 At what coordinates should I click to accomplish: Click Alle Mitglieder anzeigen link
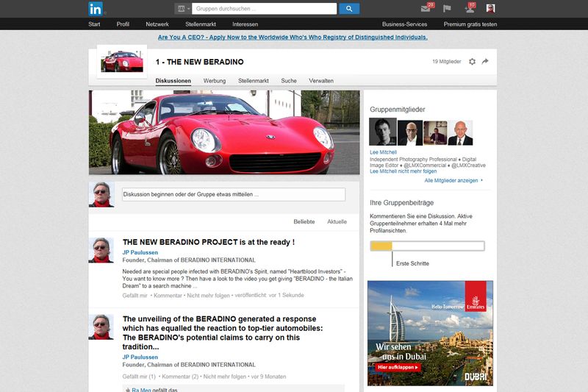tap(453, 180)
